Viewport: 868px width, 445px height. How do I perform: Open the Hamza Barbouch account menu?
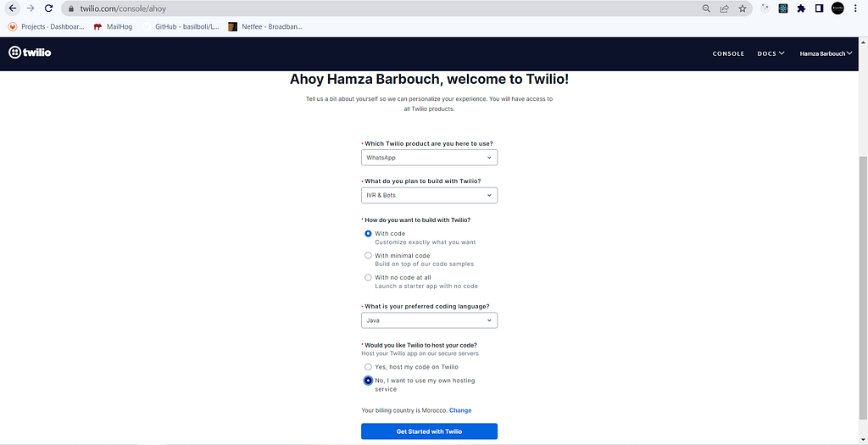(826, 53)
